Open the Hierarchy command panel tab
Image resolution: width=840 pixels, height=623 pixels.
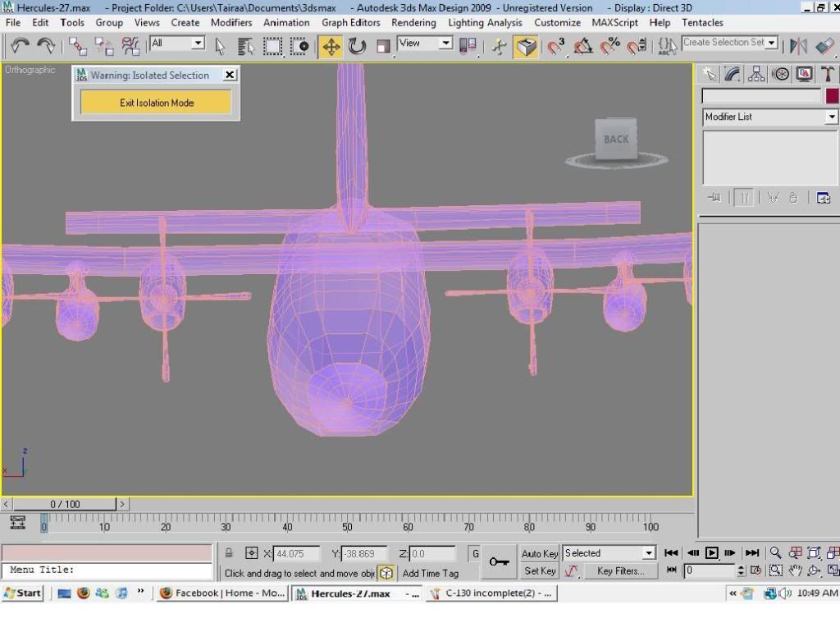click(x=756, y=74)
